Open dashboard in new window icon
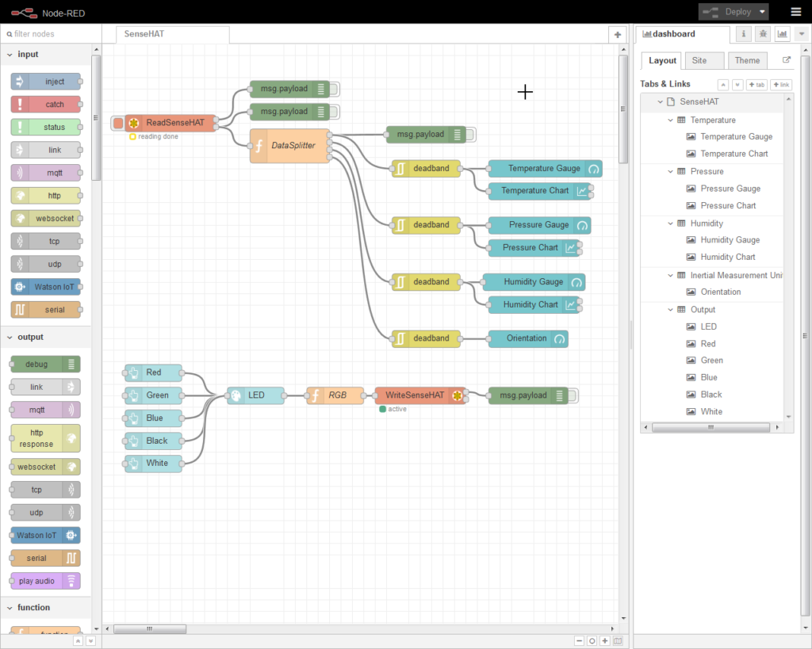This screenshot has height=649, width=812. click(x=786, y=60)
